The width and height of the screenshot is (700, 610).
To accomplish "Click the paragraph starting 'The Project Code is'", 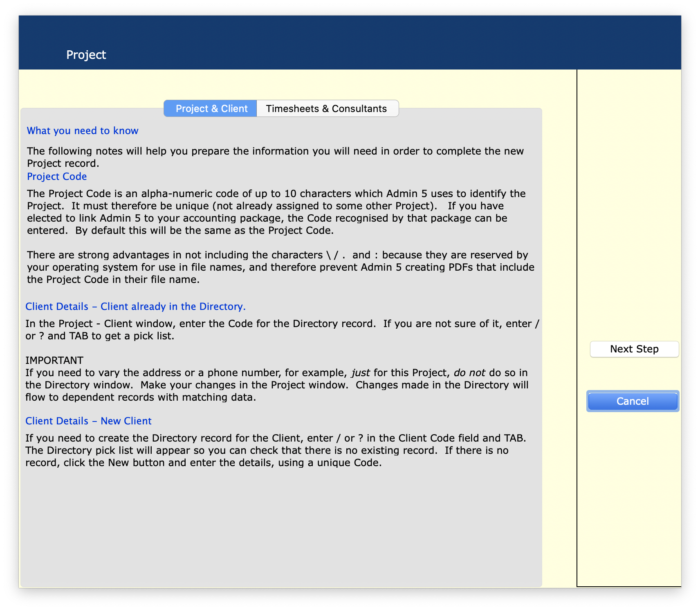I will point(276,212).
